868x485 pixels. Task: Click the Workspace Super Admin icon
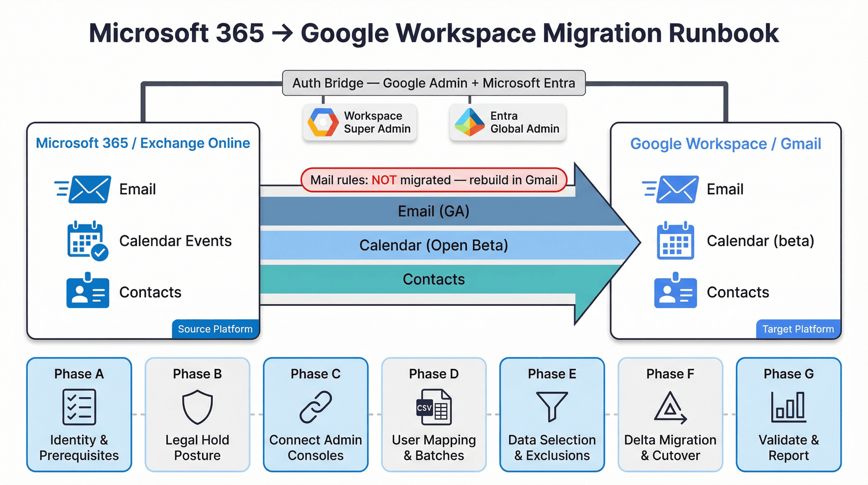[322, 122]
